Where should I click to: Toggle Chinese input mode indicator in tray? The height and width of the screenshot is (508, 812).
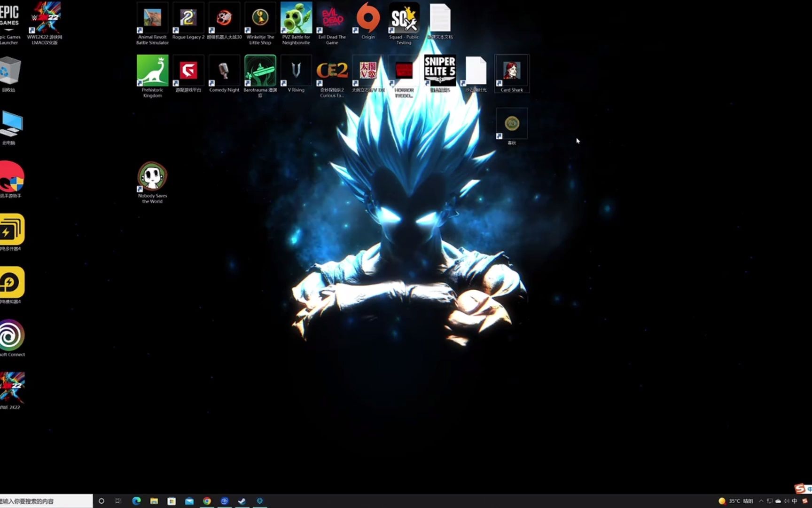[795, 501]
